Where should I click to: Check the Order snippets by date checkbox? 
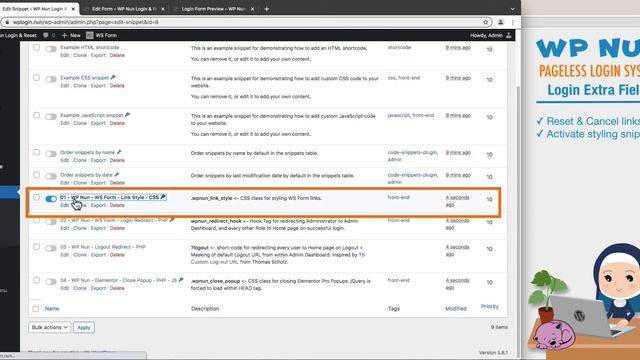tap(36, 175)
